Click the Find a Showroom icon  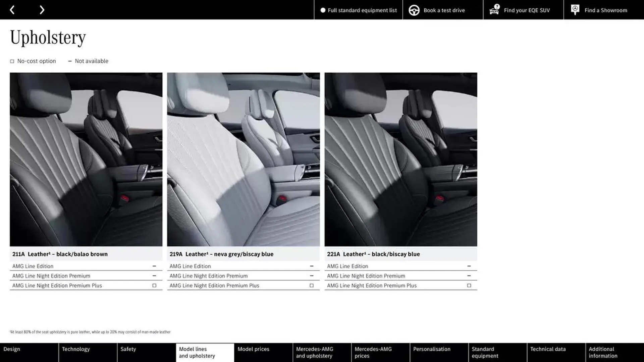tap(575, 10)
